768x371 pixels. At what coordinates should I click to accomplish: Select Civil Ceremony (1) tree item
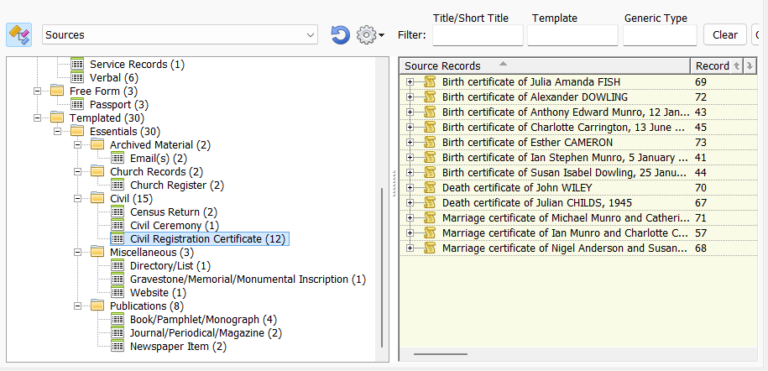coord(174,225)
